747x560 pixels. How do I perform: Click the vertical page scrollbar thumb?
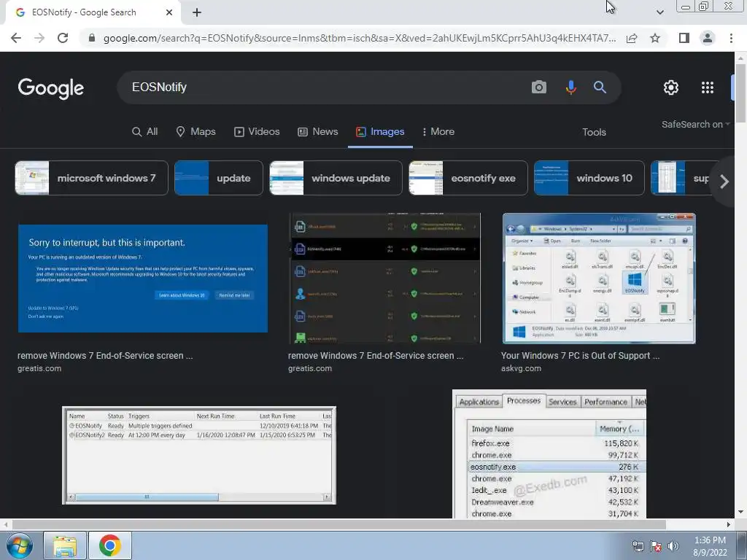click(x=741, y=93)
